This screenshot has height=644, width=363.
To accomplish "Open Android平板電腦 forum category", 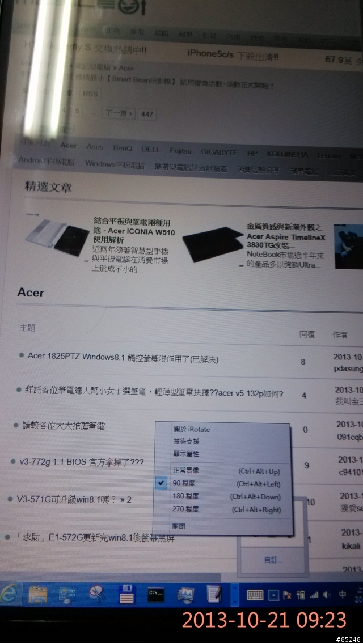I will [47, 161].
